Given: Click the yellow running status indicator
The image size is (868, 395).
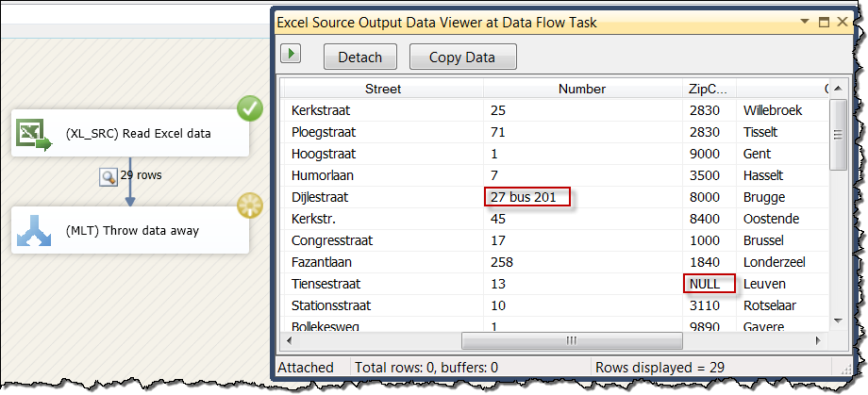Looking at the screenshot, I should [250, 206].
